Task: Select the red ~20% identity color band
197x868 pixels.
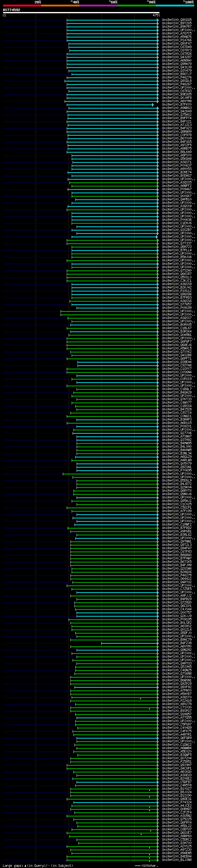Action: (x=22, y=6)
